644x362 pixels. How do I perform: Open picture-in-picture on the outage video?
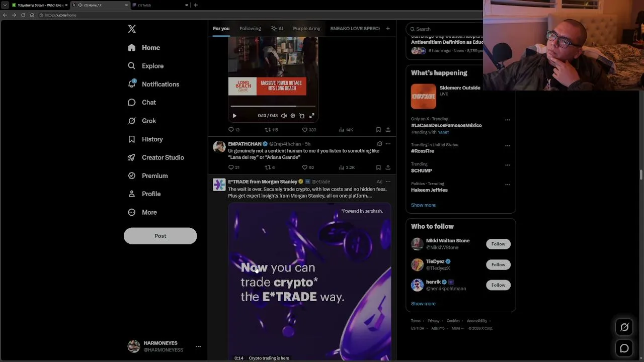(302, 116)
